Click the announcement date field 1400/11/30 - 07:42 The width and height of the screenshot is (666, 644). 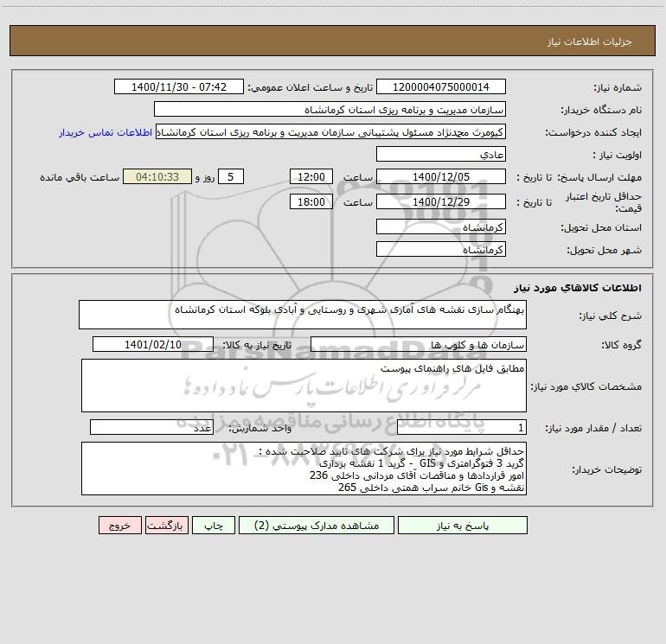pyautogui.click(x=179, y=86)
